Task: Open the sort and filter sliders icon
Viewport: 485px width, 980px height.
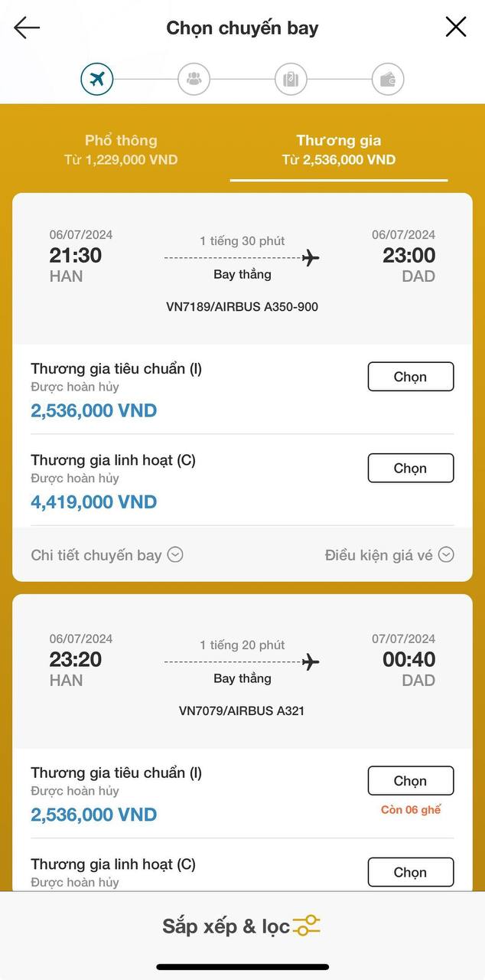Action: coord(304,926)
